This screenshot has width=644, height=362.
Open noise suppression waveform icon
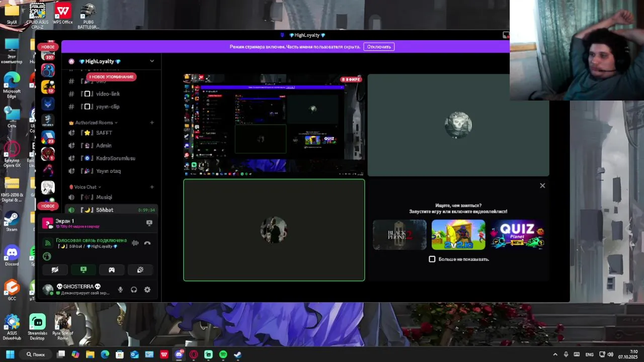(x=135, y=243)
